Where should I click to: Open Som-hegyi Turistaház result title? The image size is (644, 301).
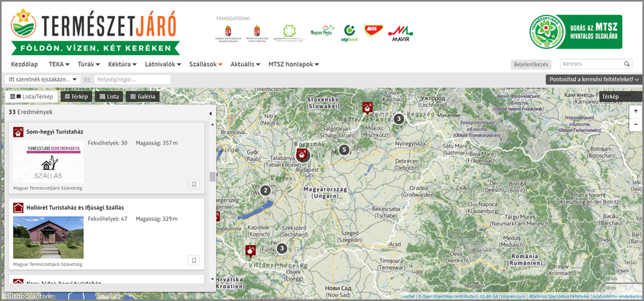click(55, 132)
